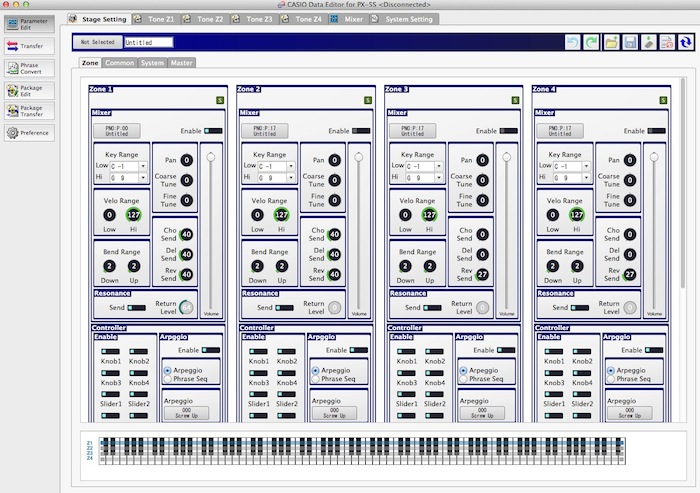Click the undo arrow icon
The image size is (700, 493).
(572, 42)
